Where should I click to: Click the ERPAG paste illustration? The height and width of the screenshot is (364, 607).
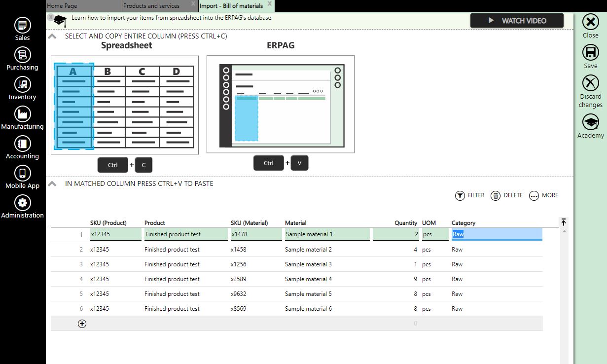click(281, 104)
